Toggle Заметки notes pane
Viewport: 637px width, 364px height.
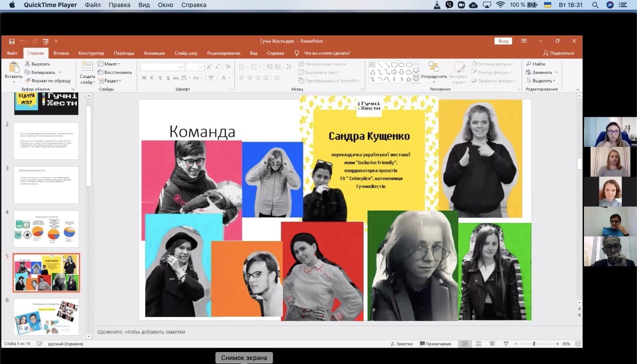401,344
